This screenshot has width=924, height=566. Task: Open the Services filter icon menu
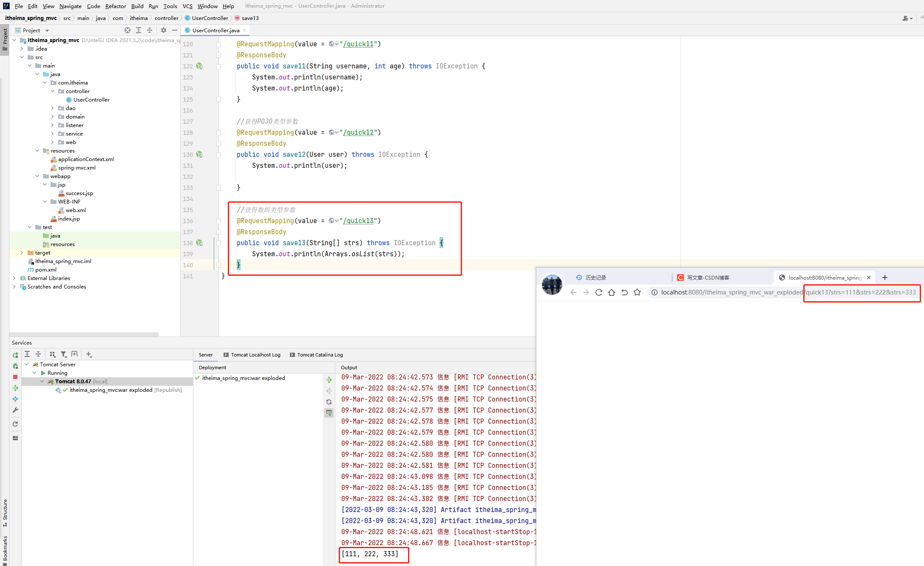click(x=63, y=354)
